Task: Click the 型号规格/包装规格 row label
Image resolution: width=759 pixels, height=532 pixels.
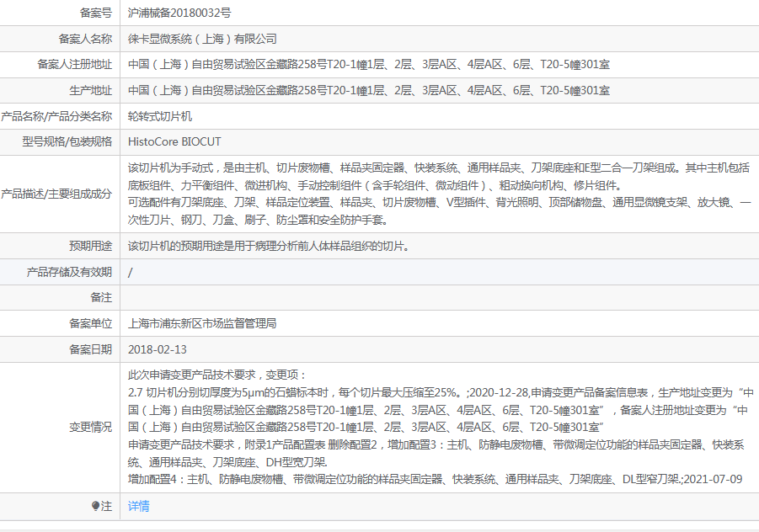Action: pyautogui.click(x=67, y=141)
